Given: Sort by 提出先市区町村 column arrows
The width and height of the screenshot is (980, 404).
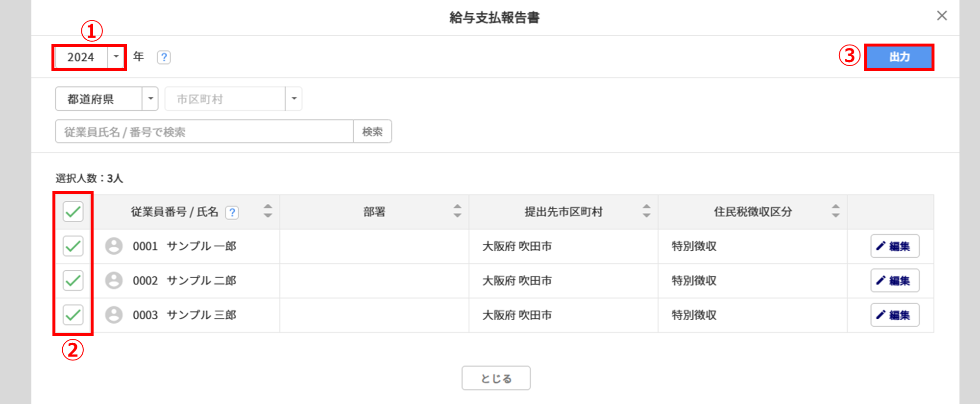Looking at the screenshot, I should coord(646,211).
